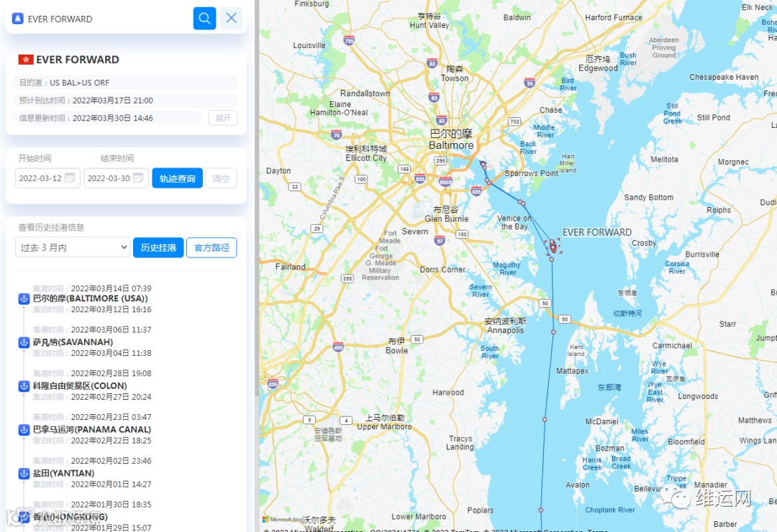This screenshot has height=532, width=777.
Task: Click anchor icon beside PANAMA CANAL entry
Action: click(24, 429)
